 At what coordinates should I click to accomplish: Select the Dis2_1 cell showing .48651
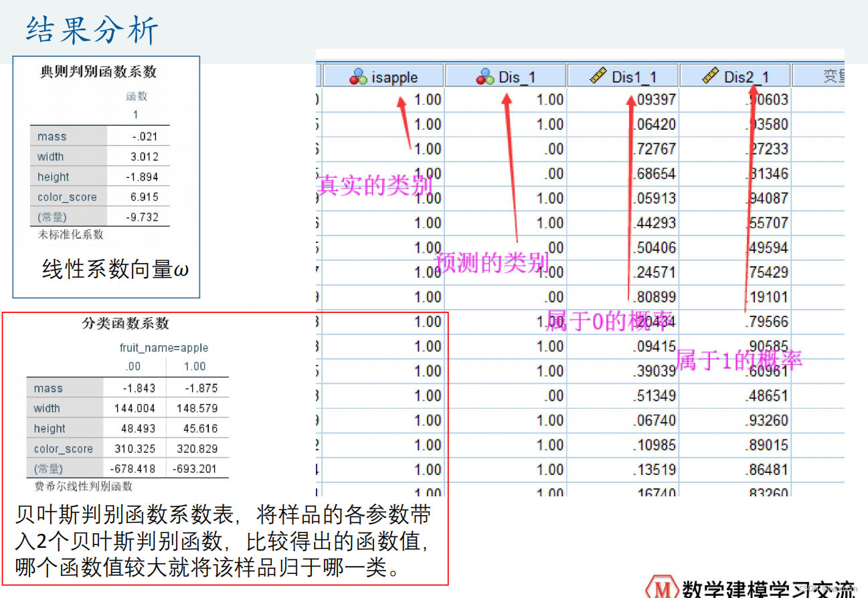[x=735, y=396]
